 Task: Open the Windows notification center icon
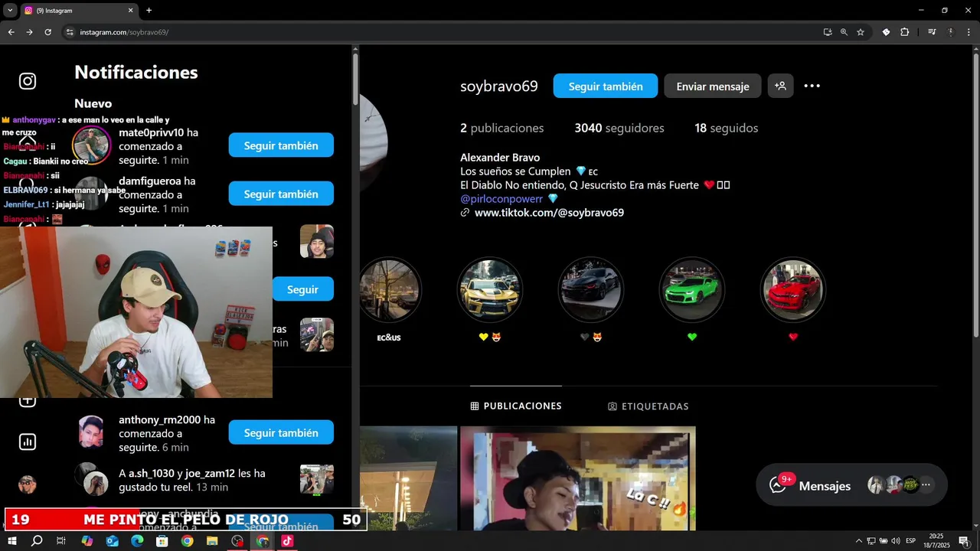pos(964,541)
